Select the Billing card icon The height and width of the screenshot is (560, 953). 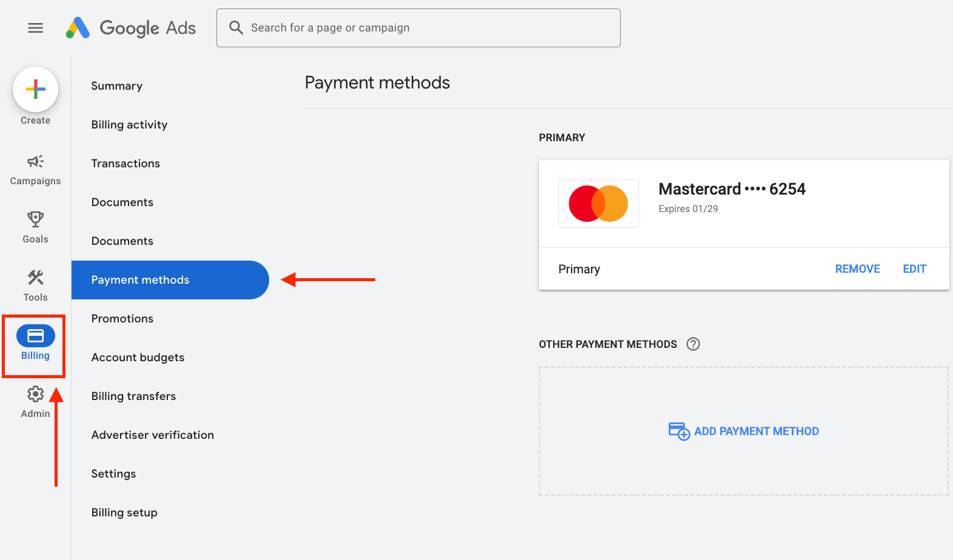pos(35,336)
